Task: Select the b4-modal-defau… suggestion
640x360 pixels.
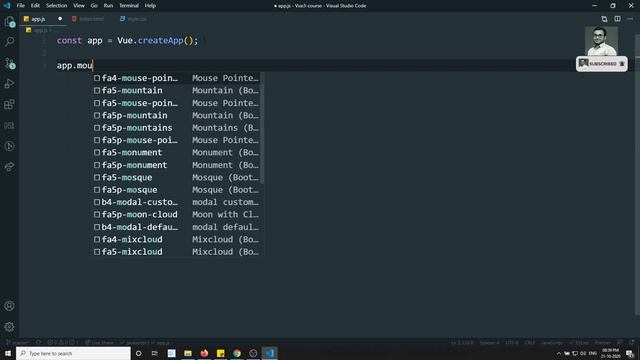Action: tap(176, 227)
